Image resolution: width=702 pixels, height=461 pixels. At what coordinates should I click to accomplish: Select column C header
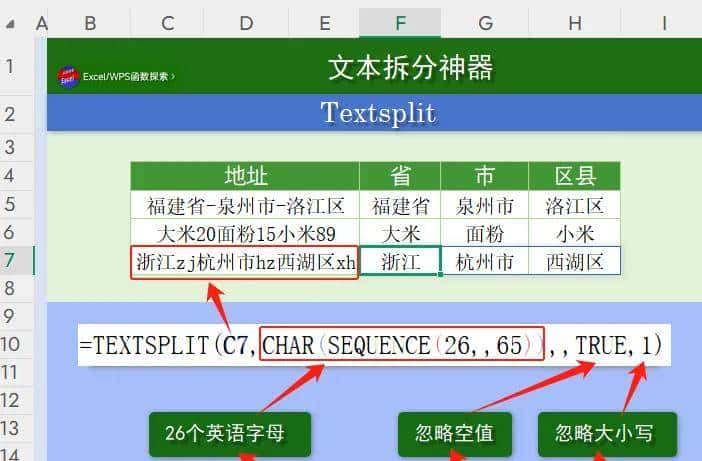167,23
